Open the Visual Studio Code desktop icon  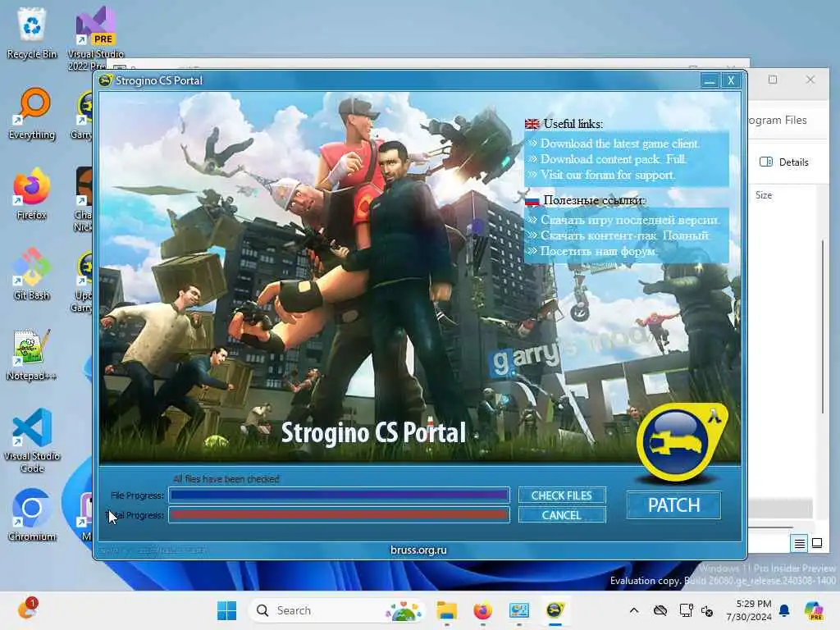(x=32, y=441)
